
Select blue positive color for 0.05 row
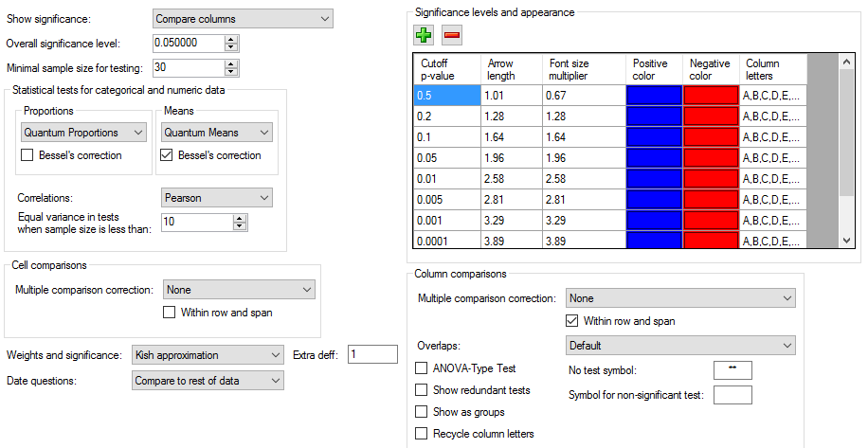click(654, 158)
